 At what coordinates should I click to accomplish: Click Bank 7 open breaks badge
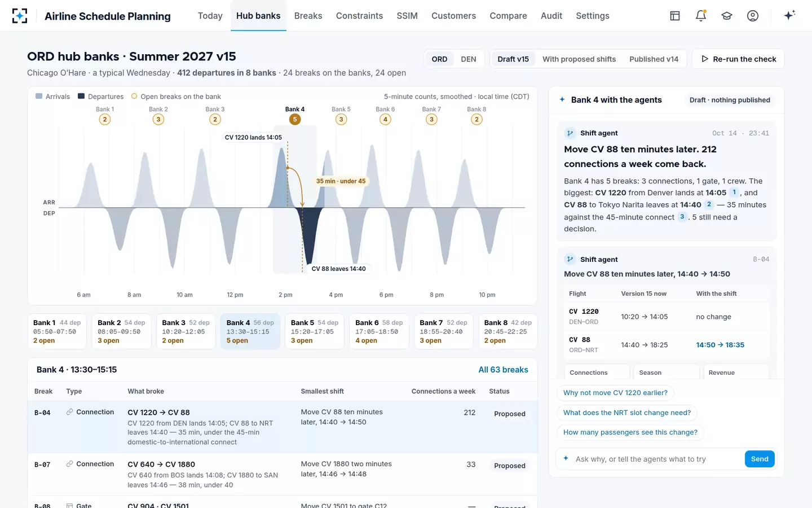pyautogui.click(x=431, y=119)
